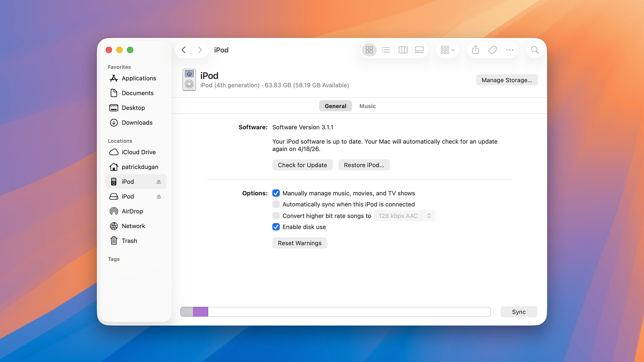Open Trash in the sidebar
This screenshot has height=362, width=644.
136,241
